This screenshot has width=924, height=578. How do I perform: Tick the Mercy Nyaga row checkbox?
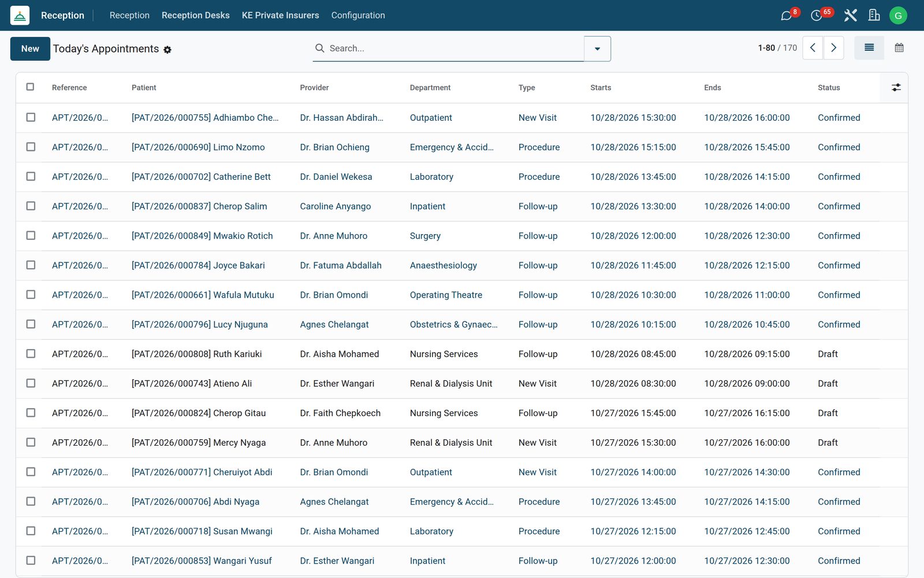point(31,442)
